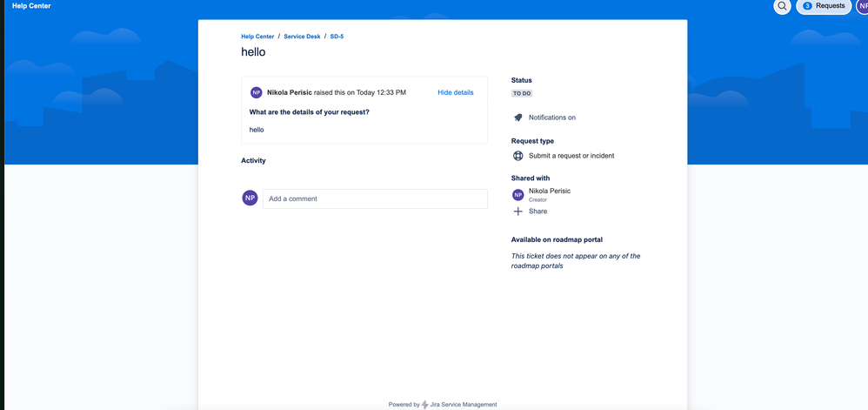The height and width of the screenshot is (410, 868).
Task: Click the roadmap portal notice text
Action: (576, 261)
